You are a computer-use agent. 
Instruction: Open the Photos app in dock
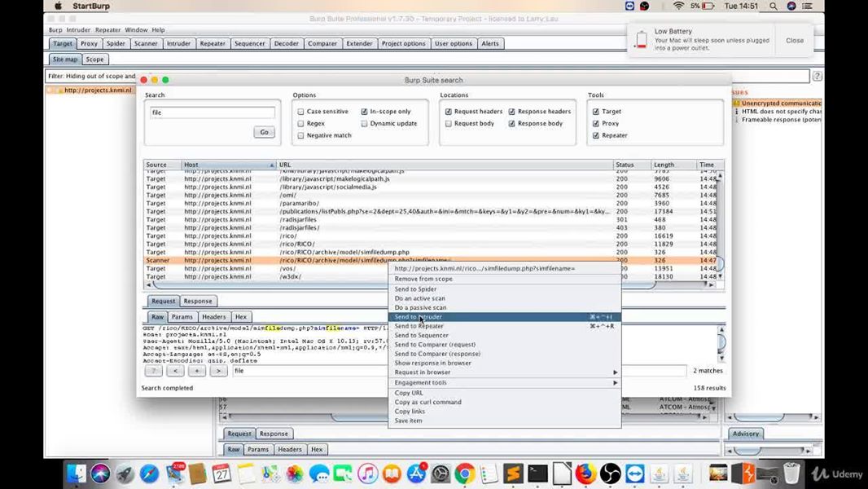(x=295, y=474)
